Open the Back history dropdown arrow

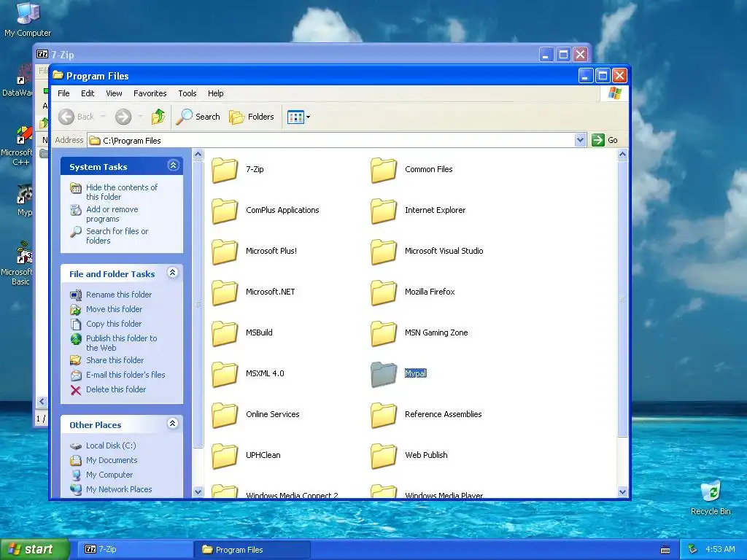click(103, 117)
